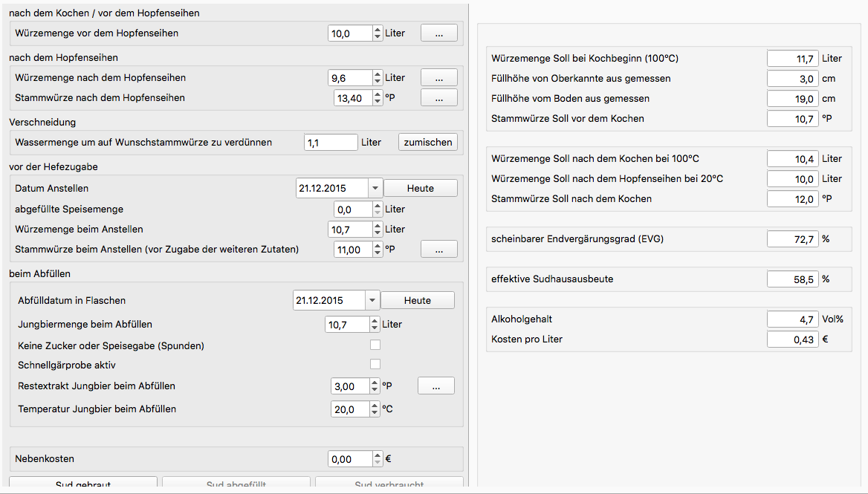The image size is (868, 494).
Task: Open '...' for Stammwürze beim Anstellen
Action: (x=439, y=250)
